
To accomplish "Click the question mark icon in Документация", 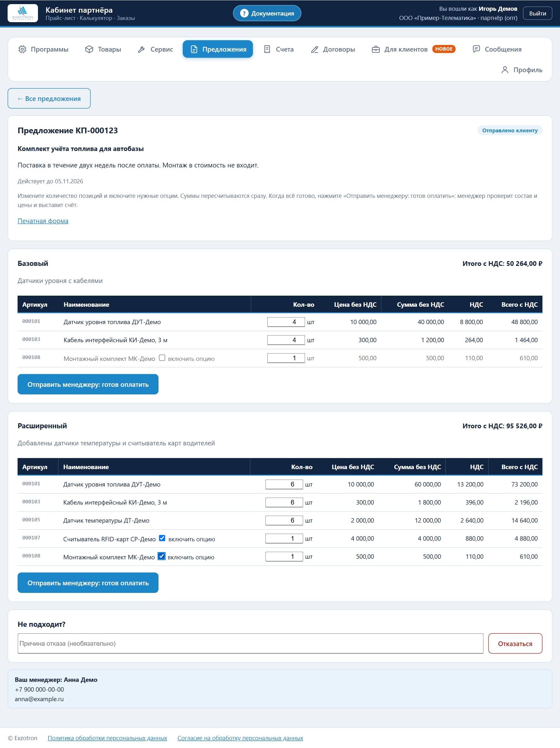I will 244,13.
